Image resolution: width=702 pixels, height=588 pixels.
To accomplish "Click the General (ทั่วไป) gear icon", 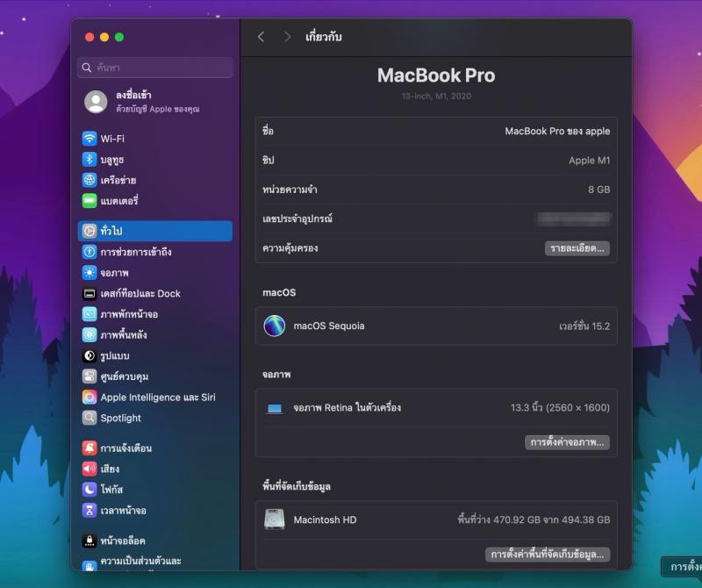I will pos(90,231).
